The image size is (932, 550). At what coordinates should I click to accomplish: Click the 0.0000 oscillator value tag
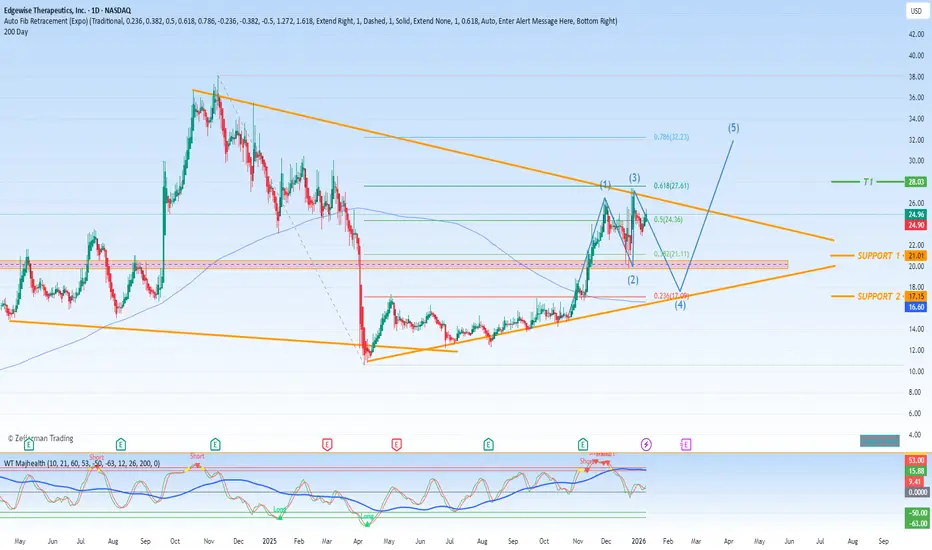click(x=917, y=492)
